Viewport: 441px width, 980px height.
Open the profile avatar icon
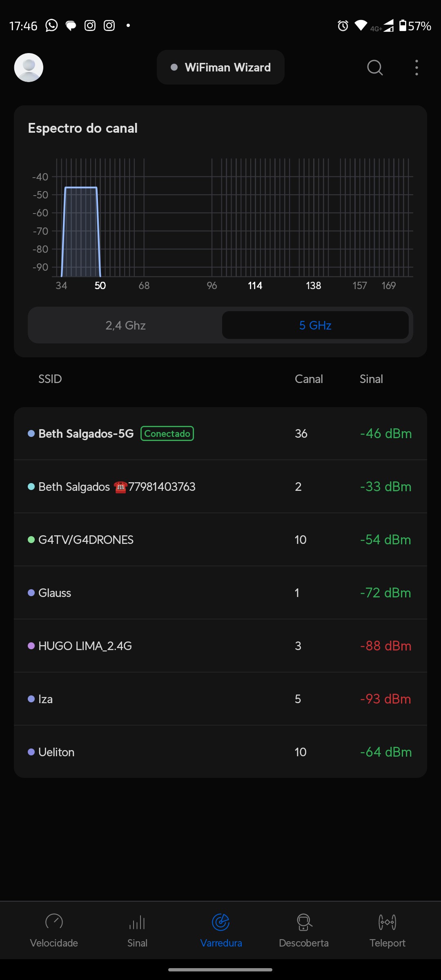click(x=29, y=67)
